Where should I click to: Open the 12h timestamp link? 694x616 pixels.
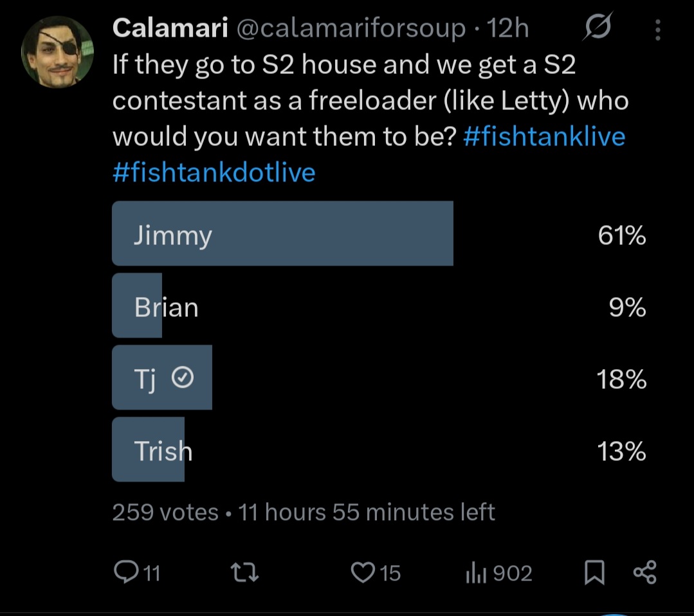point(507,28)
